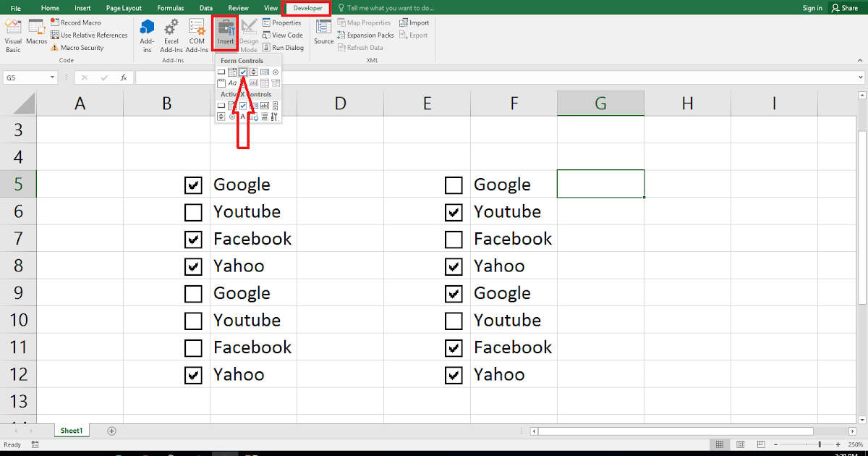868x456 pixels.
Task: Open ActiveX More Controls icon
Action: [x=276, y=117]
